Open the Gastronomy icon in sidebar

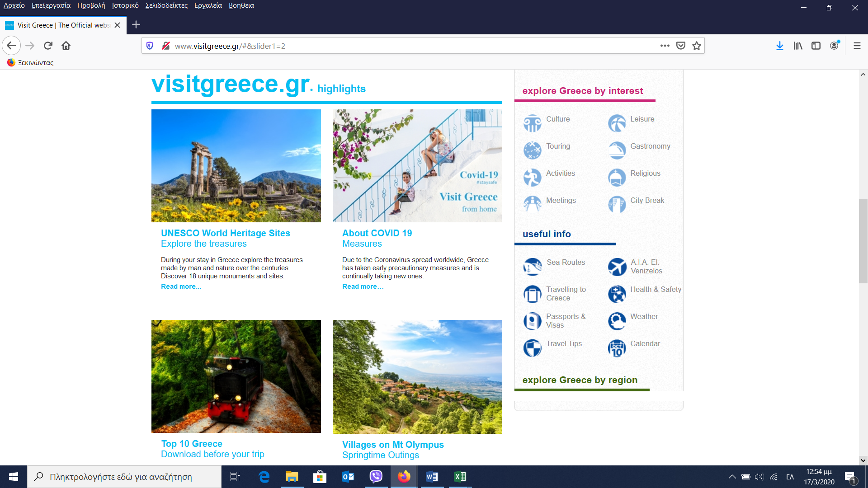coord(617,150)
